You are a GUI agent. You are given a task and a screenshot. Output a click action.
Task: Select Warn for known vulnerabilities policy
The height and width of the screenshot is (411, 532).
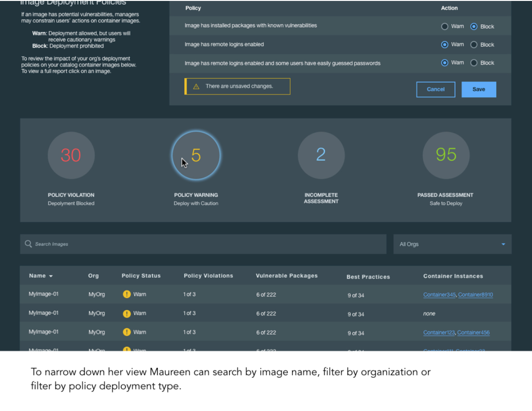tap(444, 27)
